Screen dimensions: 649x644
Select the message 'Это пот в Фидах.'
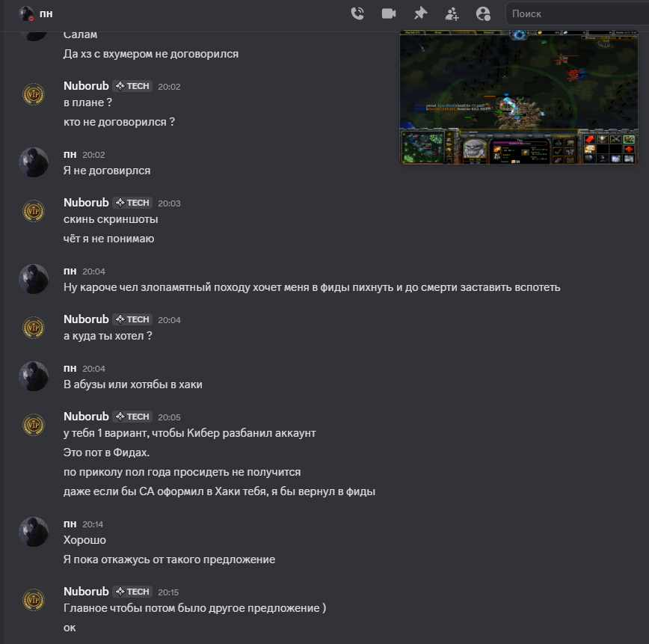click(106, 453)
